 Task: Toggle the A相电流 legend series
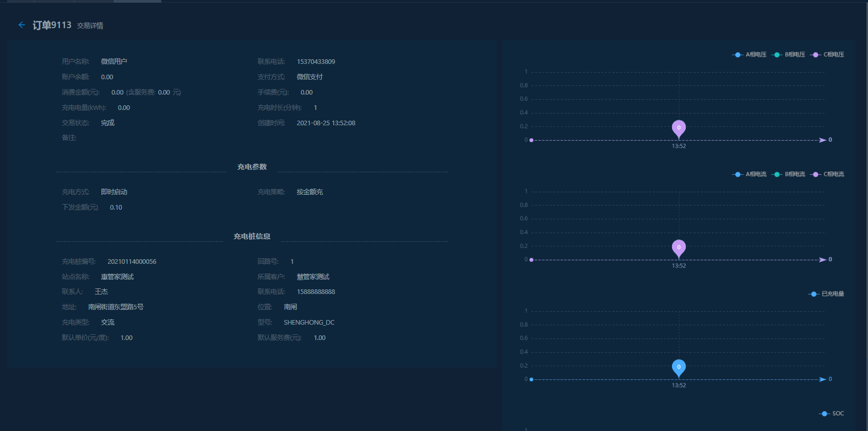tap(750, 174)
